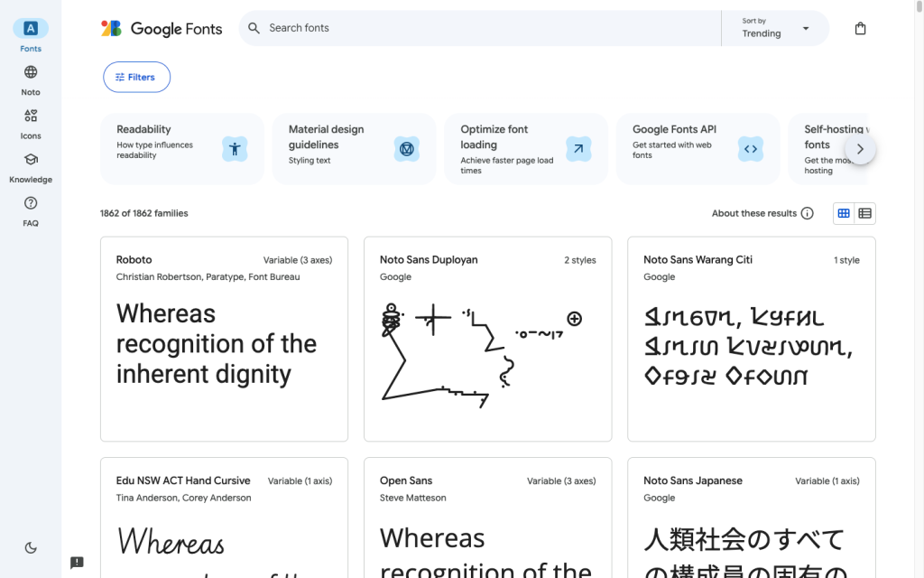The height and width of the screenshot is (578, 924).
Task: Open the Readability card
Action: tap(182, 149)
